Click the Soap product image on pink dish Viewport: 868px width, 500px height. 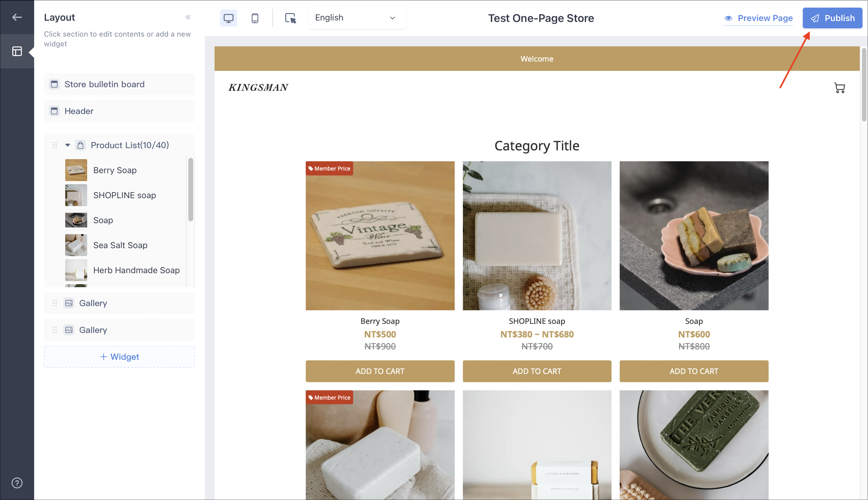coord(694,236)
